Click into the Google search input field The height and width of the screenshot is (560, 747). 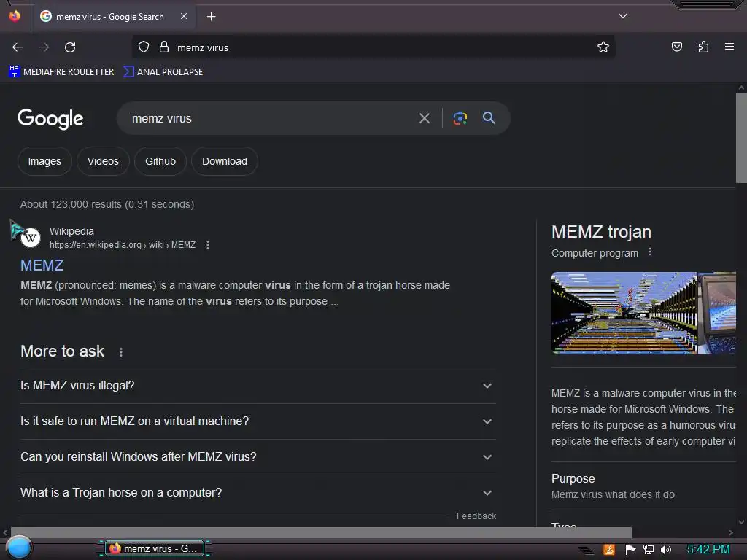(x=267, y=118)
